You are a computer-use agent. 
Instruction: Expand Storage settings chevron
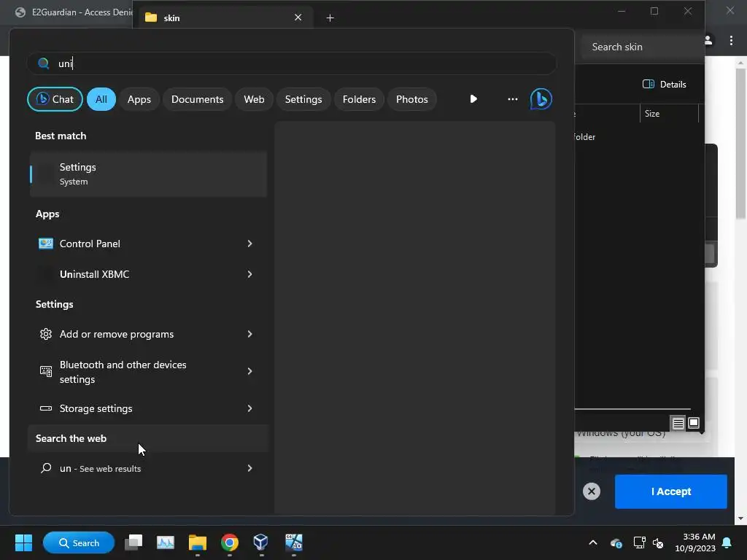pos(249,408)
